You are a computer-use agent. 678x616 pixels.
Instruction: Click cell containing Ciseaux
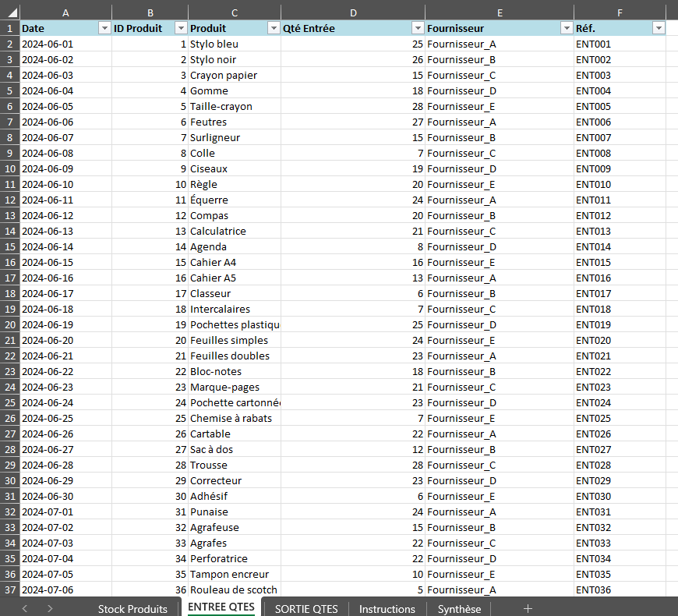(235, 168)
